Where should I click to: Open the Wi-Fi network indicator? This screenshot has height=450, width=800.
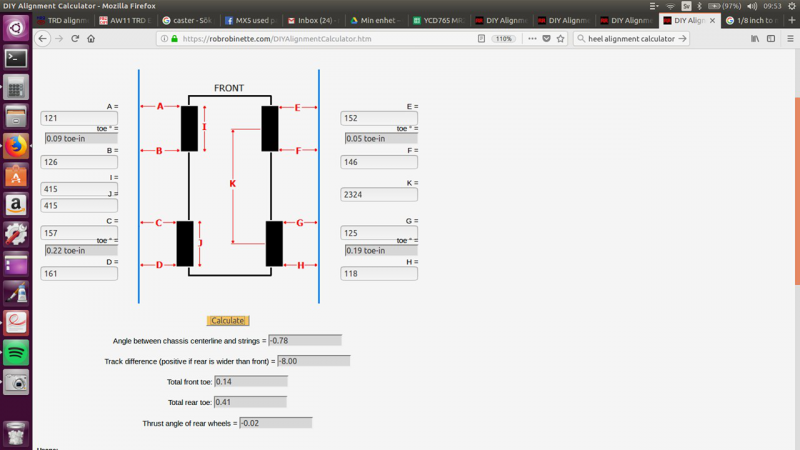tap(670, 6)
